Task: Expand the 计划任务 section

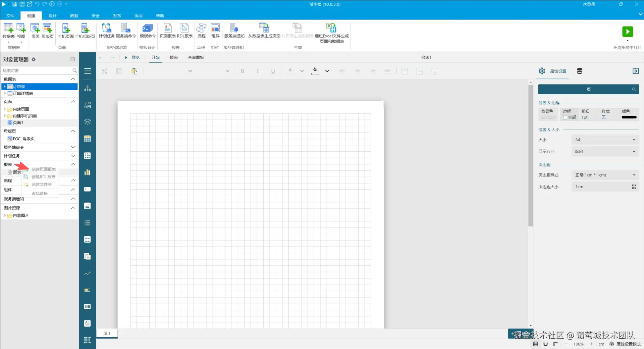Action: pos(73,156)
